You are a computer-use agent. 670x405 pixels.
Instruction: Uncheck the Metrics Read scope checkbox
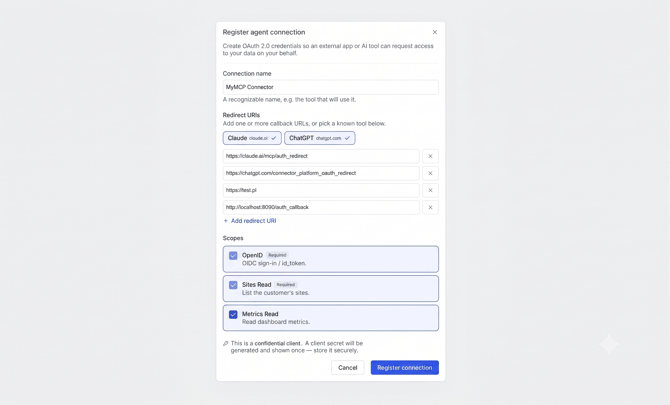pyautogui.click(x=233, y=314)
